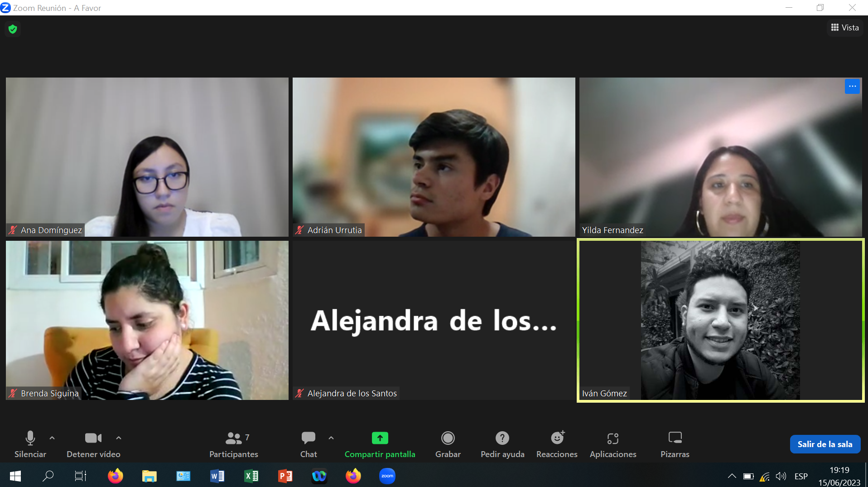Click the volume icon in system tray
The width and height of the screenshot is (868, 487).
[x=781, y=476]
